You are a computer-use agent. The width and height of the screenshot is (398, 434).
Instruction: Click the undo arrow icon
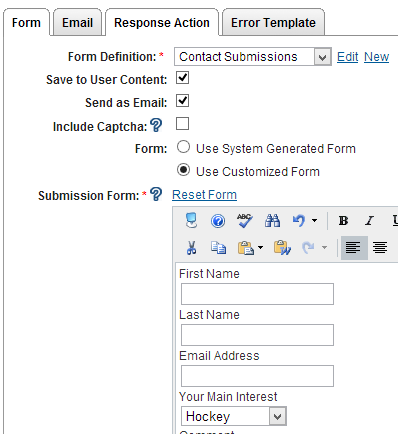click(299, 221)
